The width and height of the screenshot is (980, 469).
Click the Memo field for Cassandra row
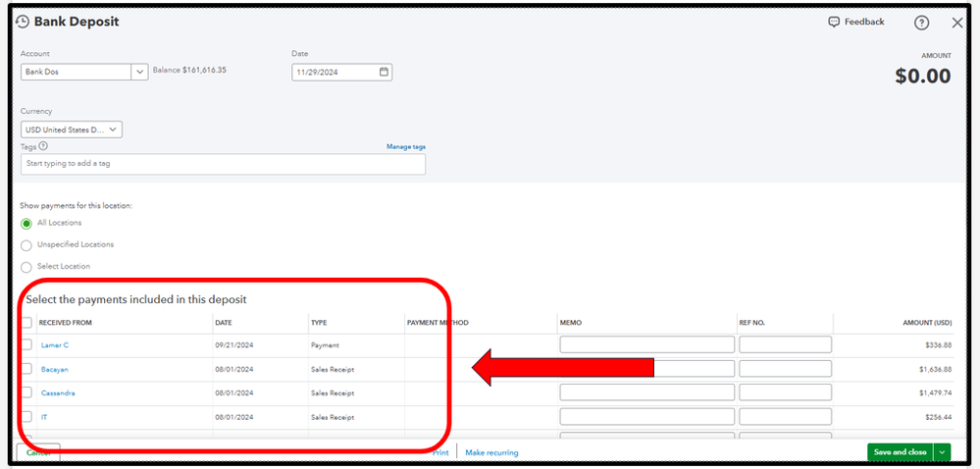click(646, 392)
